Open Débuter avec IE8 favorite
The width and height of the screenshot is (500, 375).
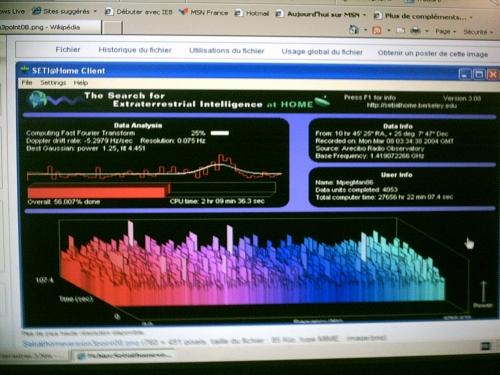click(139, 12)
